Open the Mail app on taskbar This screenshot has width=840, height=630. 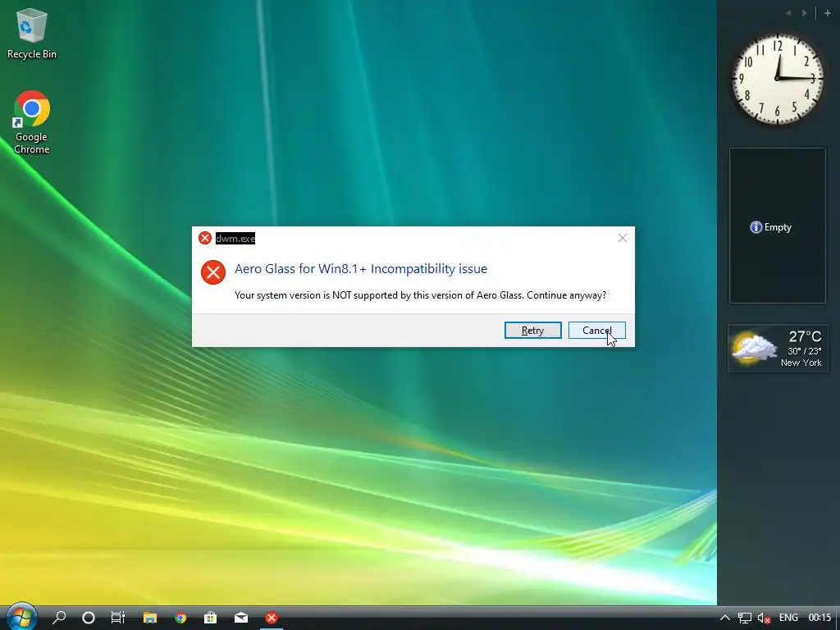click(241, 618)
